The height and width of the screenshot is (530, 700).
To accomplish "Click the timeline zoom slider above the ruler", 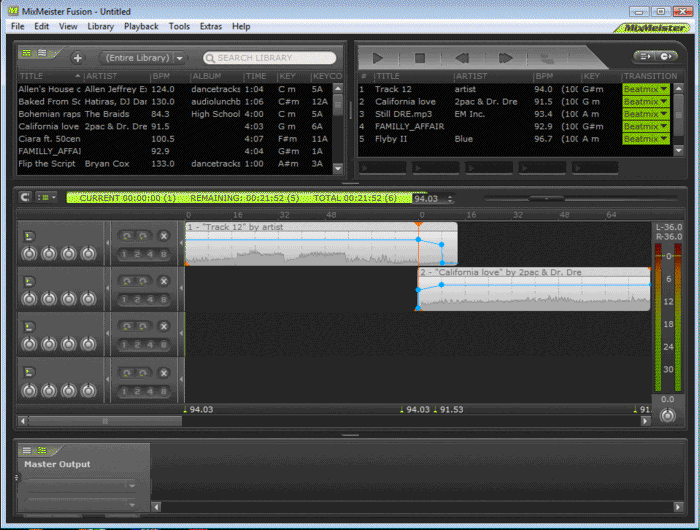I will pos(546,198).
